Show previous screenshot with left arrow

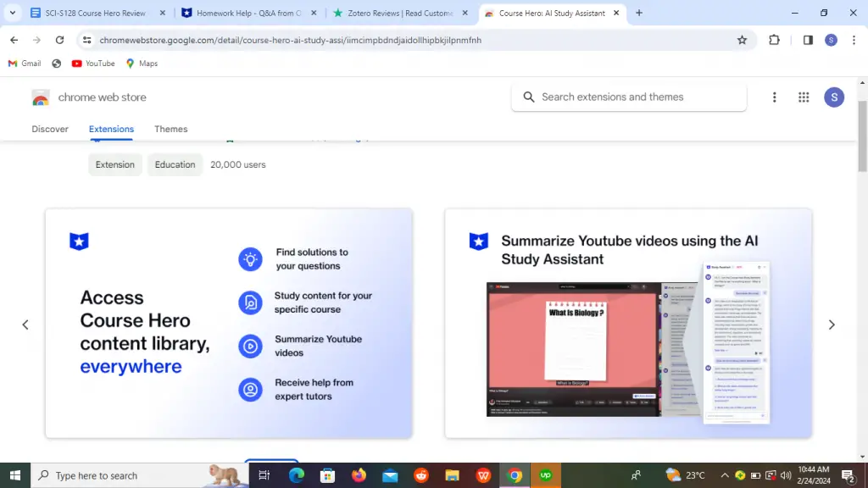click(25, 324)
